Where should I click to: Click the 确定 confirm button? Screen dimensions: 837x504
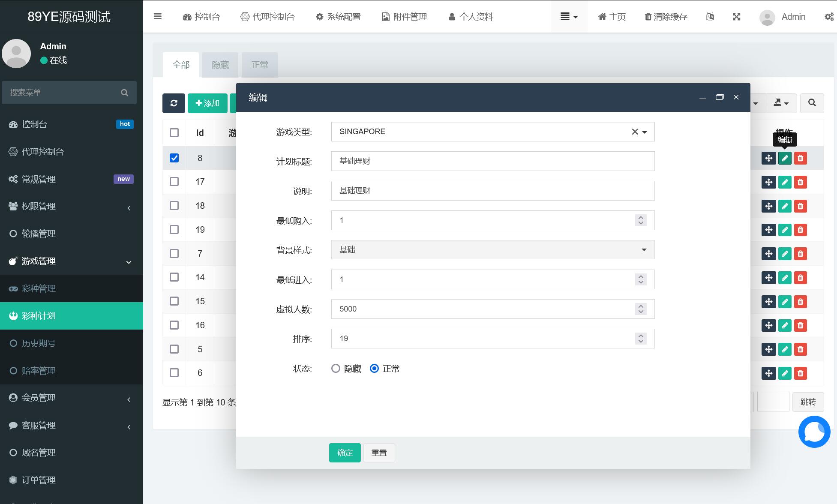click(345, 453)
